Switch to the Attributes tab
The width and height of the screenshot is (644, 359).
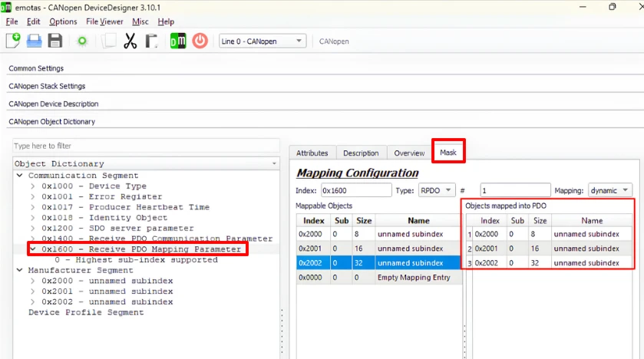(x=312, y=153)
